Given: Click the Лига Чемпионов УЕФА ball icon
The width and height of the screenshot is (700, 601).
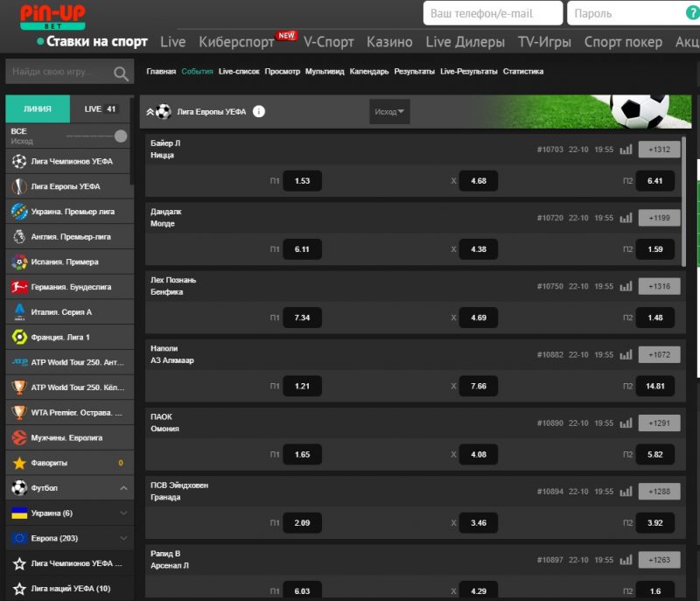Looking at the screenshot, I should [19, 161].
